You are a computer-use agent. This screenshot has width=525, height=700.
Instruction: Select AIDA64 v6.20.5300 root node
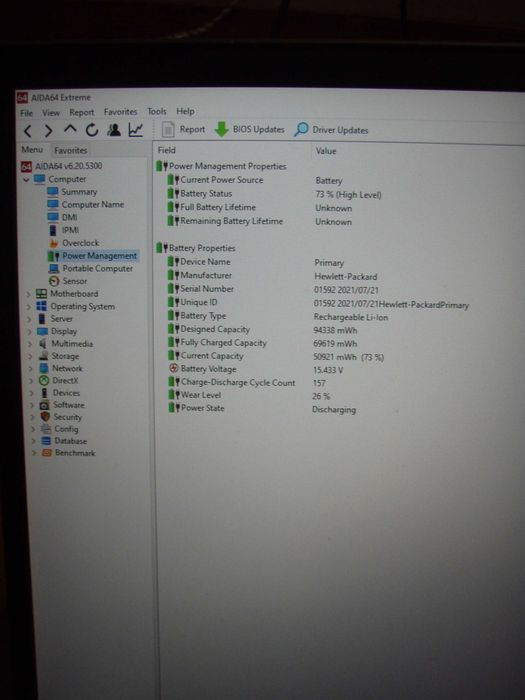click(62, 166)
